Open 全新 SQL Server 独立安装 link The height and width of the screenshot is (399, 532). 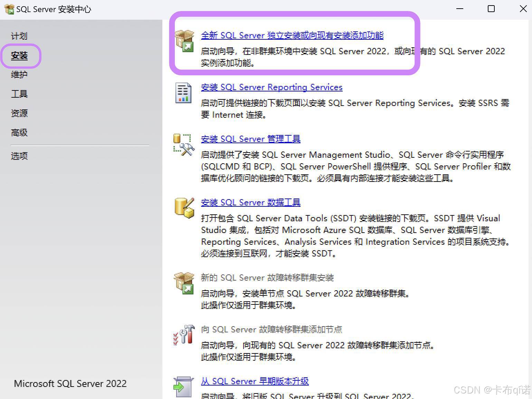click(x=292, y=35)
